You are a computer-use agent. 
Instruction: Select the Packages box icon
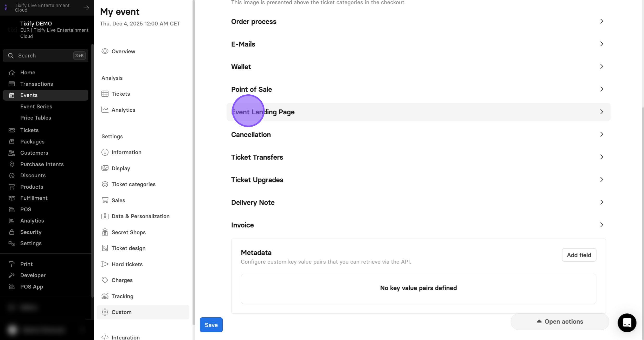tap(11, 142)
